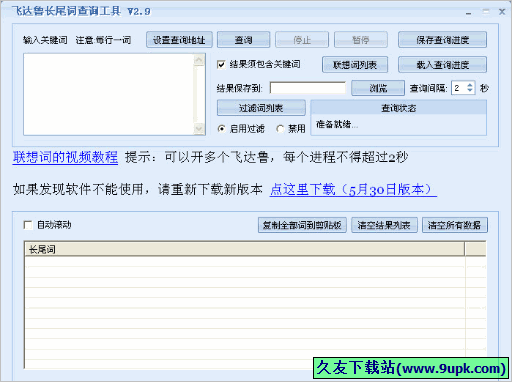
Task: Click the 暂停 pause button
Action: pyautogui.click(x=361, y=40)
